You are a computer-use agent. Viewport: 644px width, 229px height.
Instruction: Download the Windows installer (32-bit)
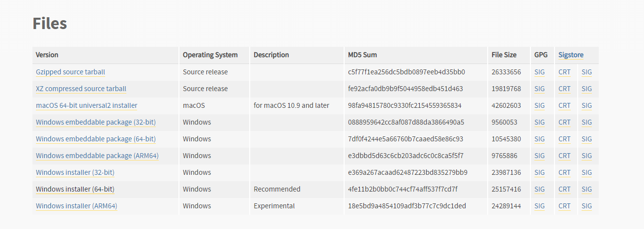[x=75, y=172]
